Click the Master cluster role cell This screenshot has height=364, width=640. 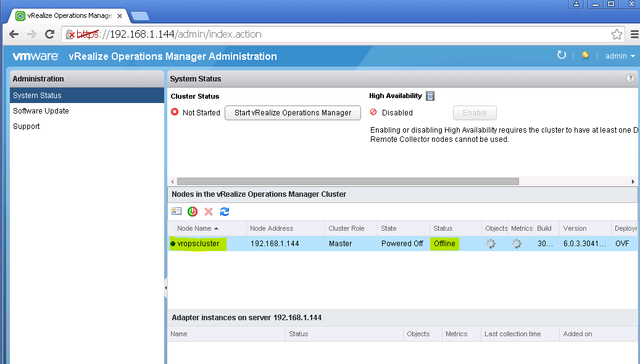(341, 244)
